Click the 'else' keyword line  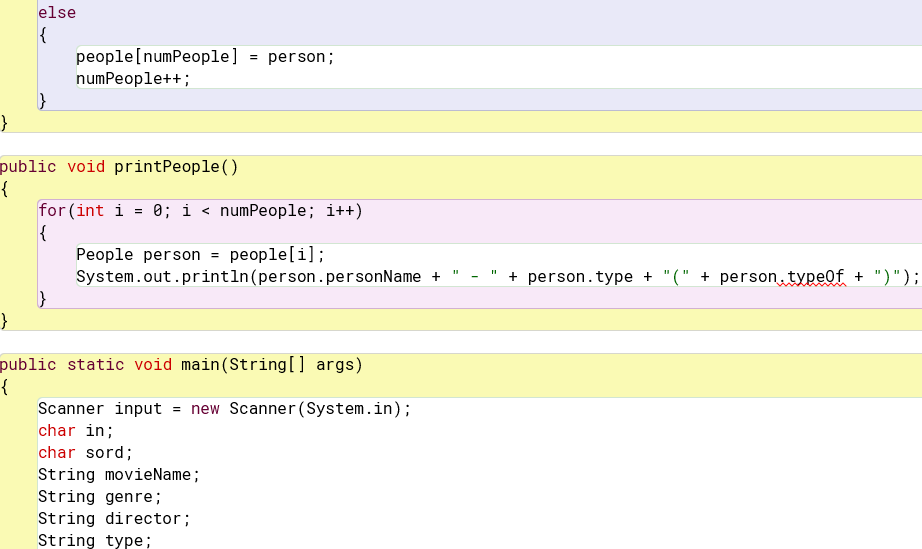click(57, 12)
